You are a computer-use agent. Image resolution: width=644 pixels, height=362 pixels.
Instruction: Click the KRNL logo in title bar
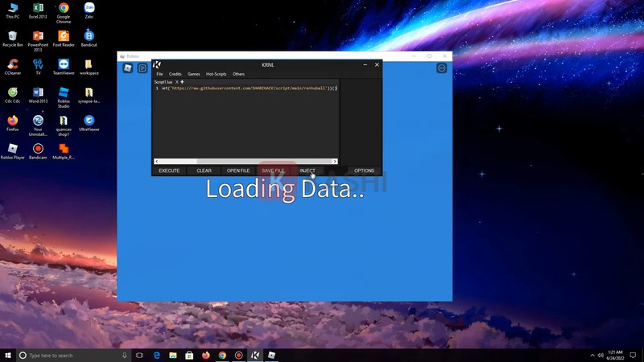tap(157, 64)
